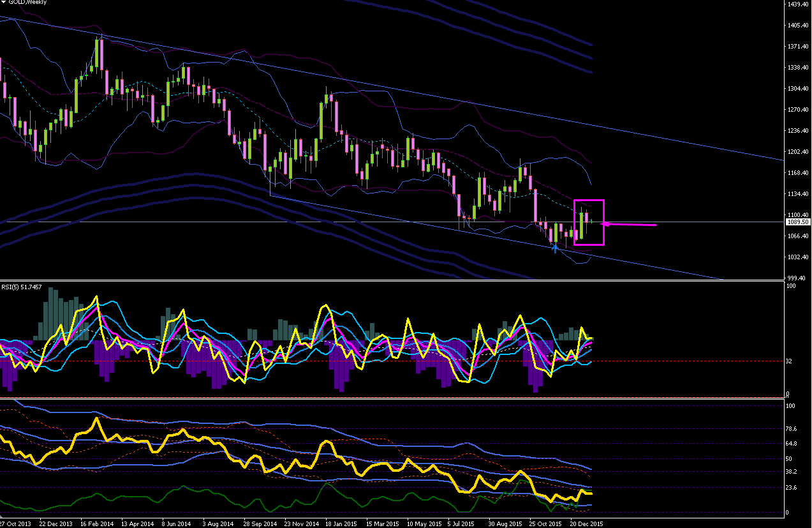Select the blue cross marker below the candles
This screenshot has height=528, width=812.
point(555,248)
